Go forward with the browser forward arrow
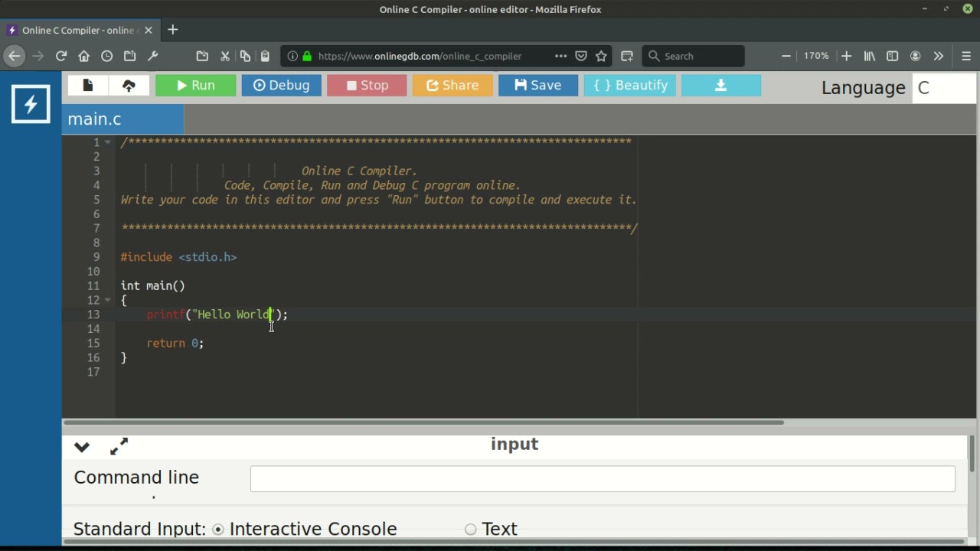 38,56
